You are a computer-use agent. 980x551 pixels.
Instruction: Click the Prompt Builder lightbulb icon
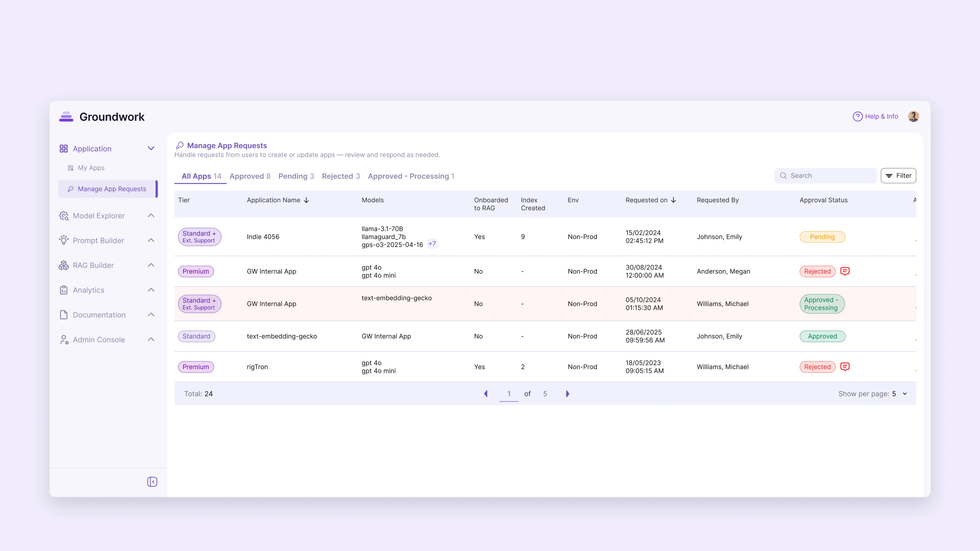point(64,240)
